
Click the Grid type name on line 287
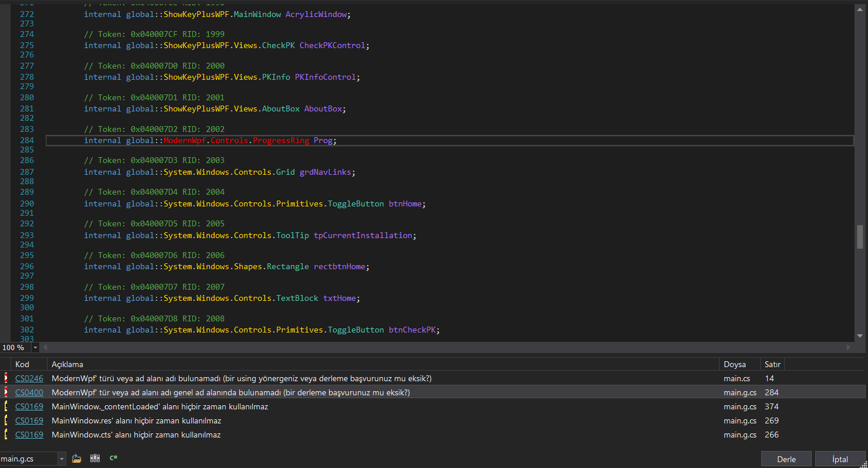point(286,172)
